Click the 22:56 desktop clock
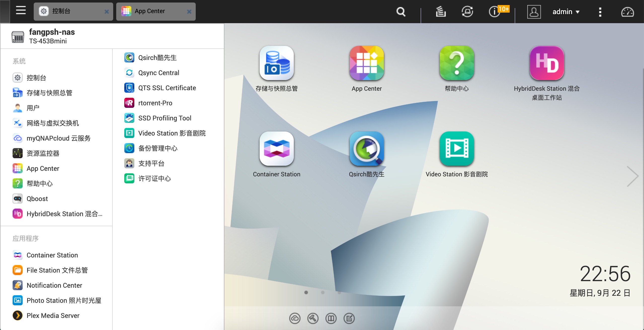The height and width of the screenshot is (330, 644). 605,274
